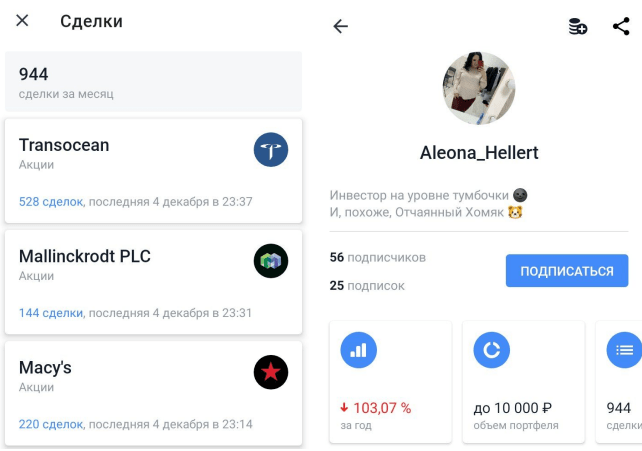
Task: Tap the portfolio volume pie icon
Action: [x=491, y=350]
